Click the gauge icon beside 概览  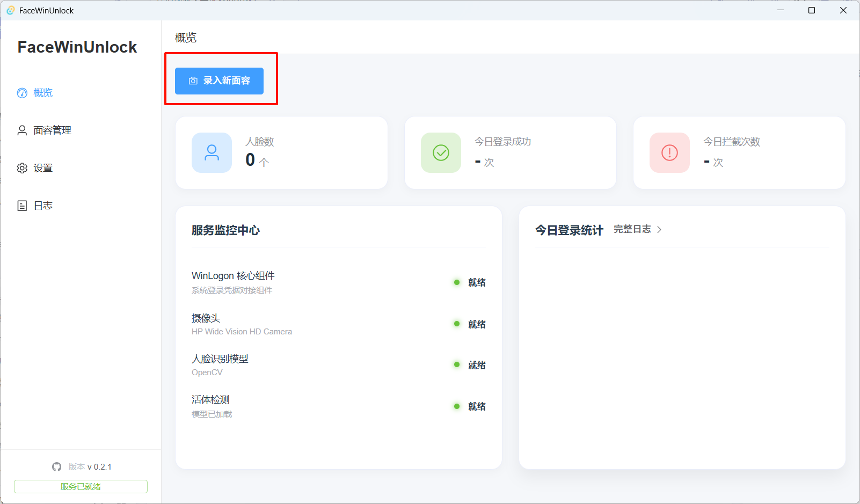[22, 93]
